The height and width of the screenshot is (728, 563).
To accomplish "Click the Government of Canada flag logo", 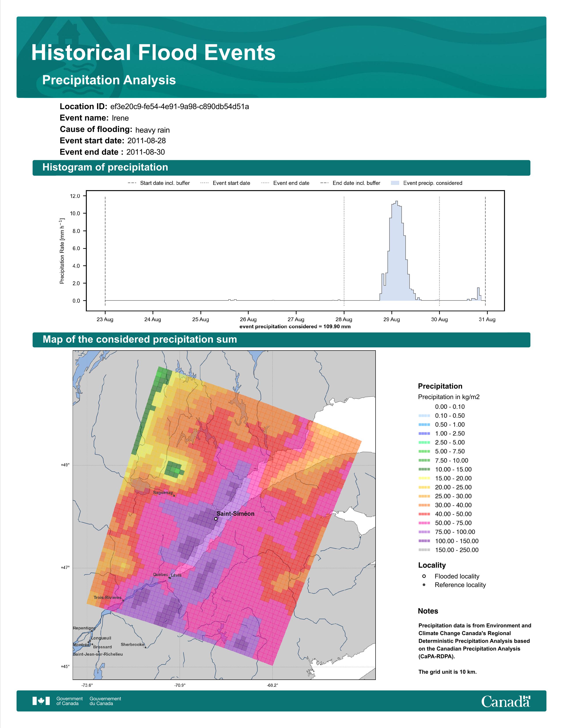I will coord(41,701).
